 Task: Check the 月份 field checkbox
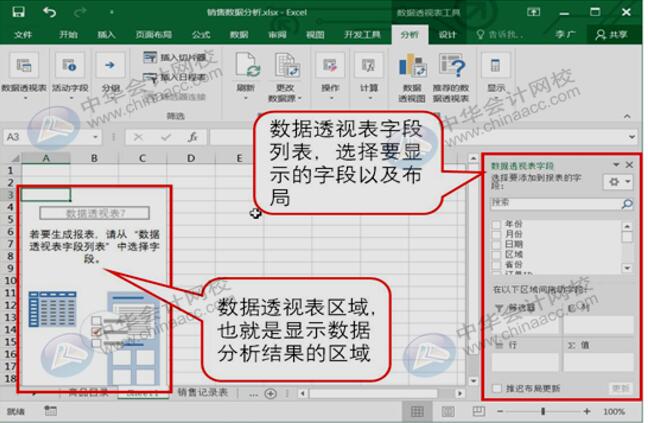coord(496,234)
